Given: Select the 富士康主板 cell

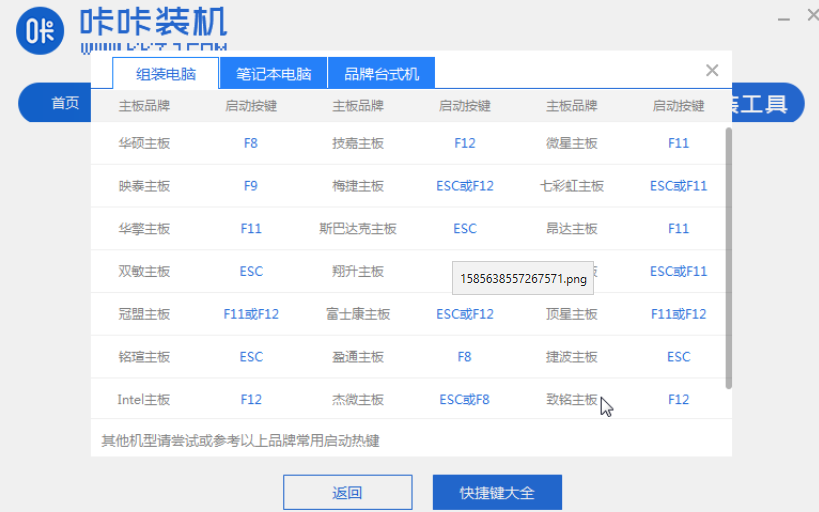Looking at the screenshot, I should pyautogui.click(x=358, y=315).
